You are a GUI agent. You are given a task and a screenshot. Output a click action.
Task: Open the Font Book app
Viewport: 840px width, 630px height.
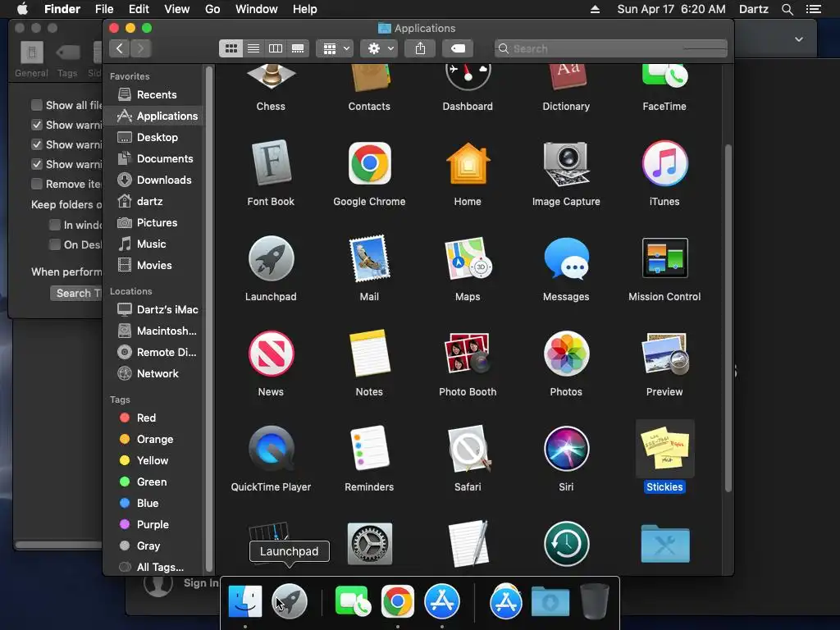point(271,163)
